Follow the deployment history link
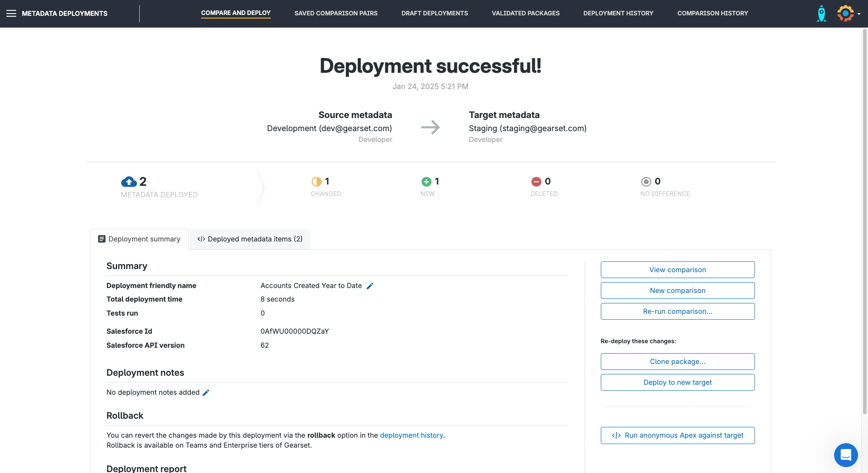Screen dimensions: 868x473 point(411,435)
